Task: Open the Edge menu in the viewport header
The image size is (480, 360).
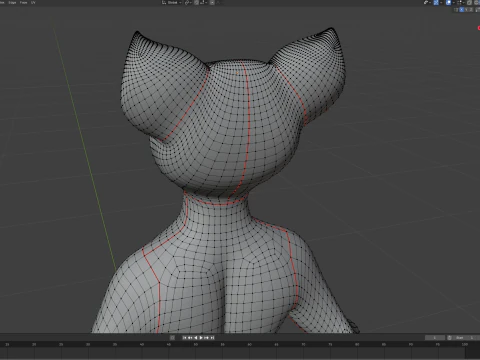Action: [12, 2]
